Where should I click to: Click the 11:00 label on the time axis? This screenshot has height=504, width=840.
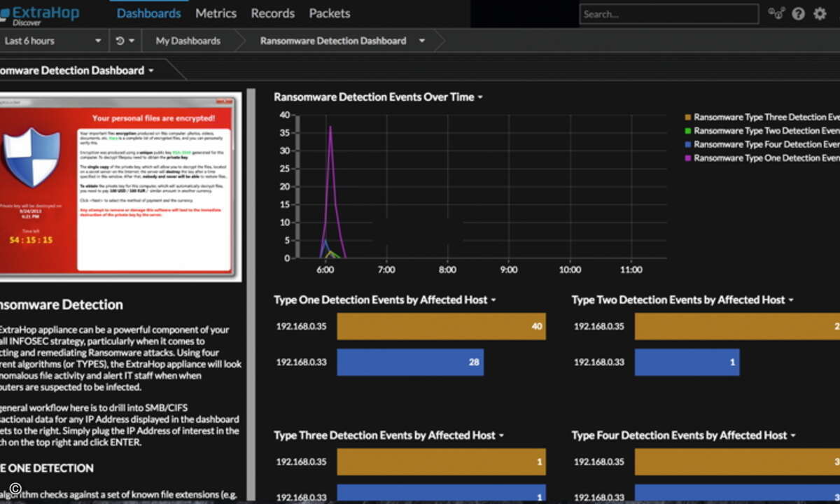click(631, 270)
